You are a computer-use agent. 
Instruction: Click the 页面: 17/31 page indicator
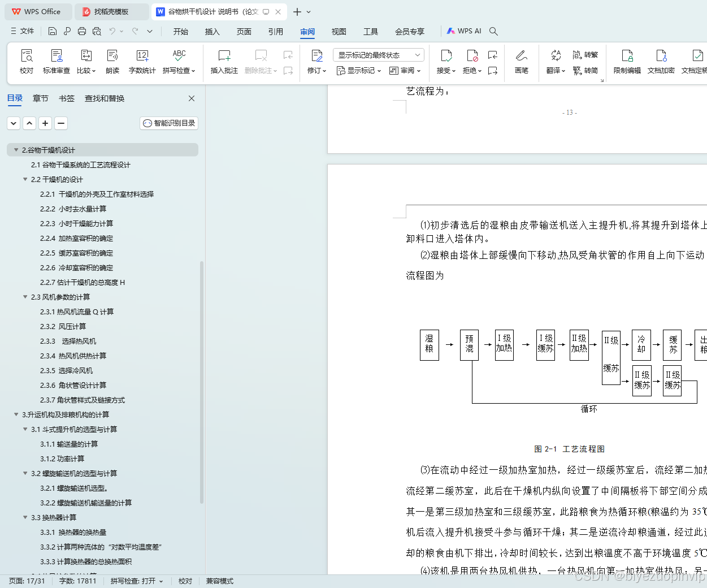27,581
